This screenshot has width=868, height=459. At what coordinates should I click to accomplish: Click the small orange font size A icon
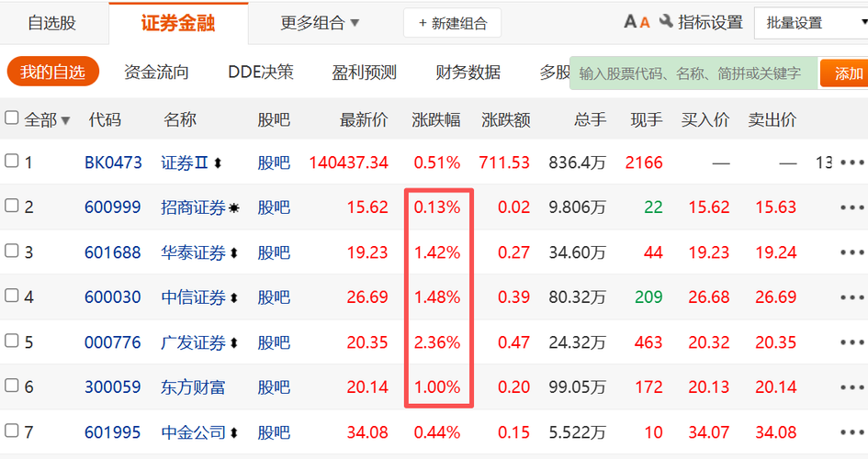[645, 23]
